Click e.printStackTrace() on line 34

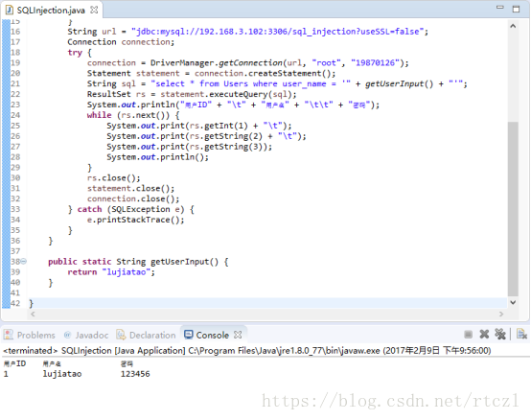tap(133, 220)
